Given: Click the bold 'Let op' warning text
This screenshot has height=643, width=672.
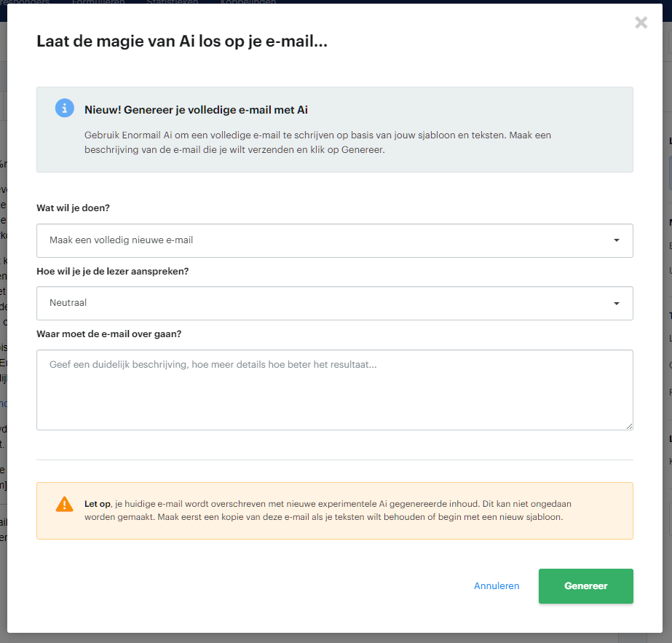Looking at the screenshot, I should [98, 504].
